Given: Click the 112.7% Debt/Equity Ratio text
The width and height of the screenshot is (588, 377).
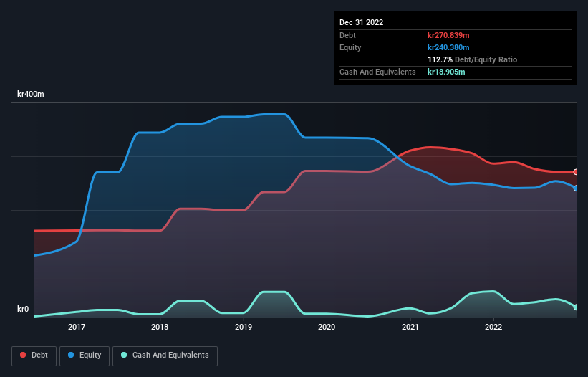Looking at the screenshot, I should [472, 59].
